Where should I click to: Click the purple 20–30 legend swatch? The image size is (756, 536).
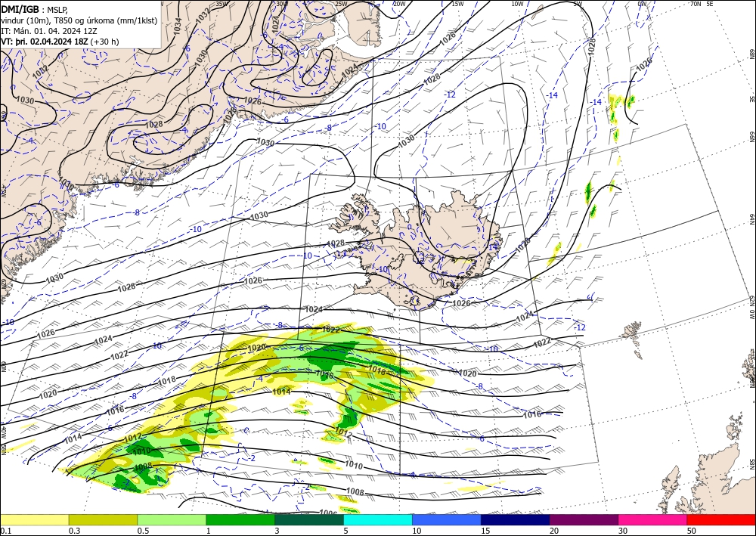click(x=584, y=519)
